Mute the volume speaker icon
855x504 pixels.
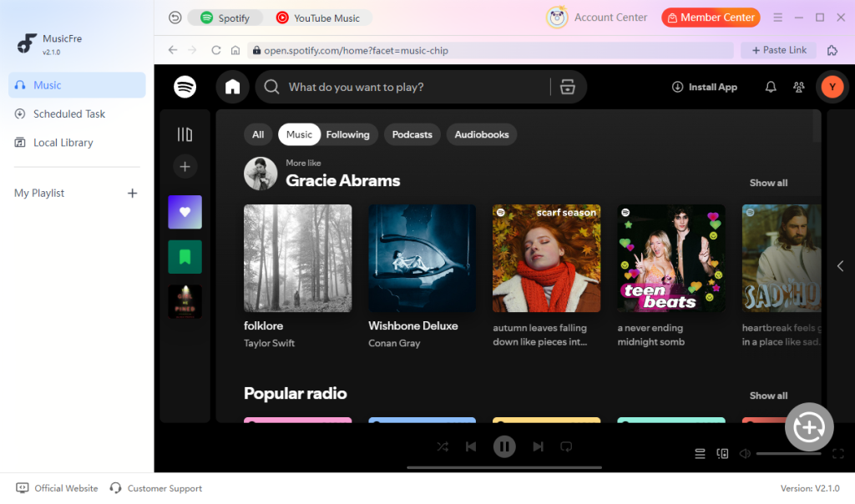click(745, 453)
